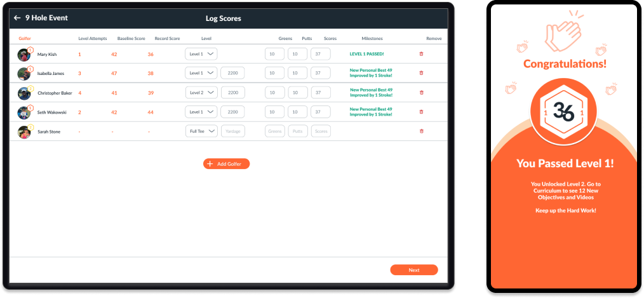The height and width of the screenshot is (298, 644).
Task: Click Mary Kish's record score 36
Action: point(151,54)
